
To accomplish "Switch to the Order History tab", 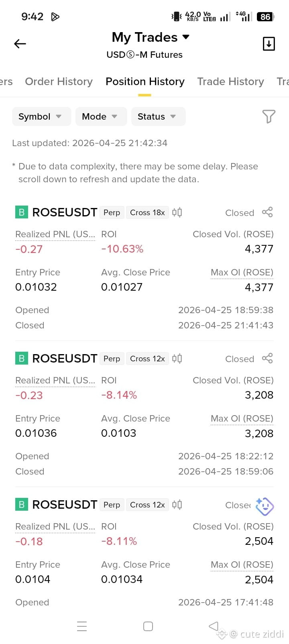I will 59,82.
